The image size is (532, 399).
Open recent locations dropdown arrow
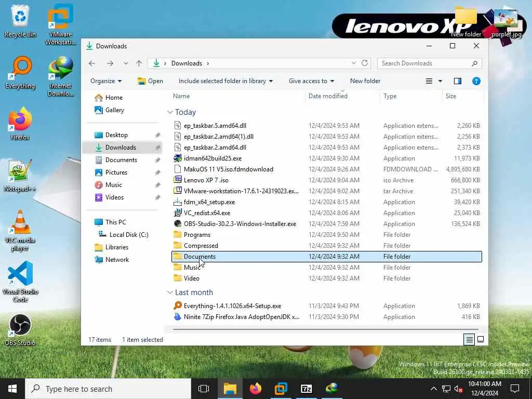[x=126, y=63]
